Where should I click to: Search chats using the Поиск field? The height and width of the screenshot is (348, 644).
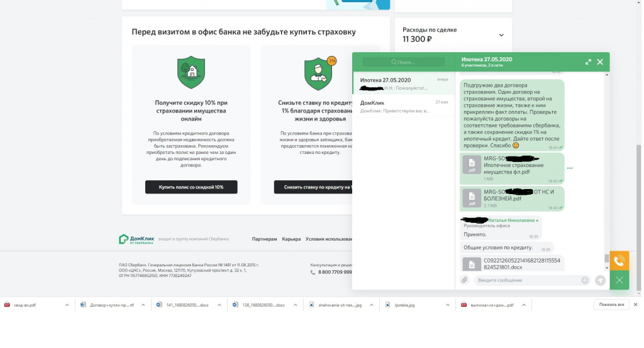pyautogui.click(x=403, y=62)
